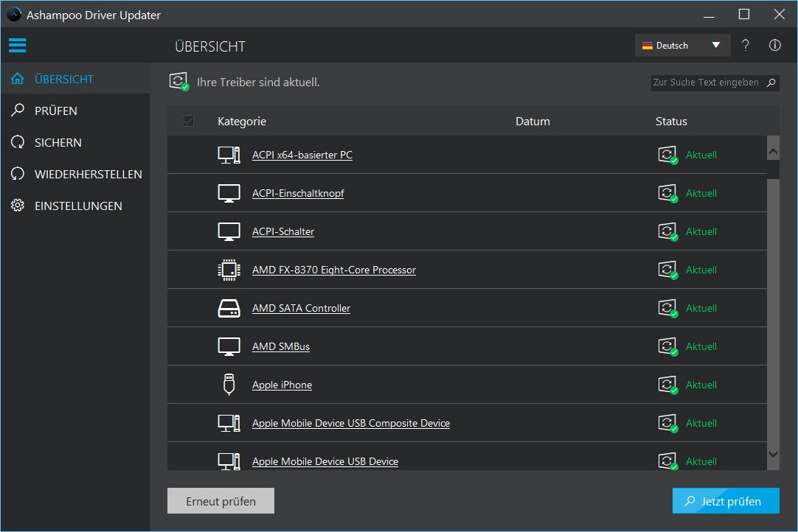
Task: Click 'Aktuell' status of Apple Mobile Device USB Composite Device
Action: (x=701, y=423)
